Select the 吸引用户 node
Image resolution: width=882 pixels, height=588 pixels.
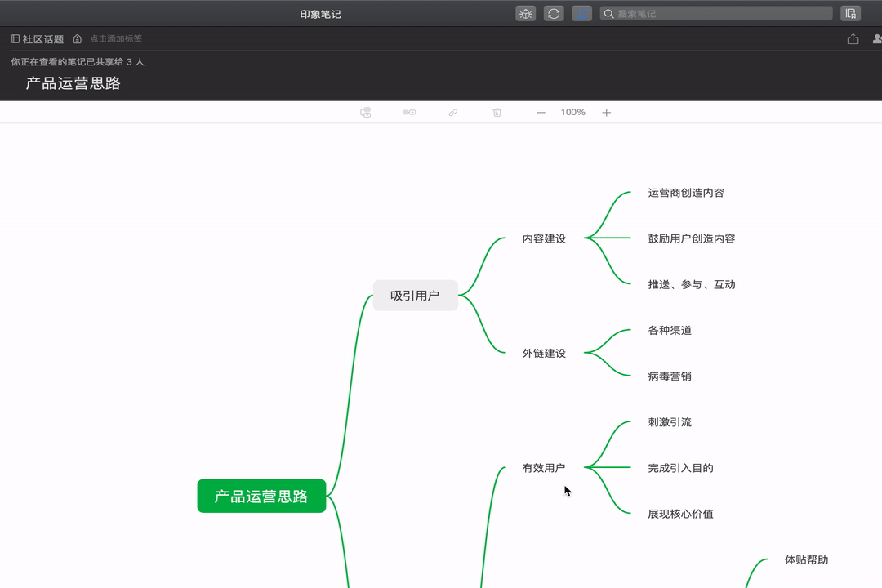coord(415,296)
